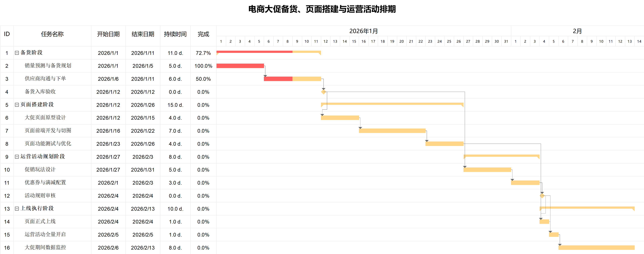Click the 活动规则审核 milestone diamond
The height and width of the screenshot is (254, 644).
click(542, 196)
